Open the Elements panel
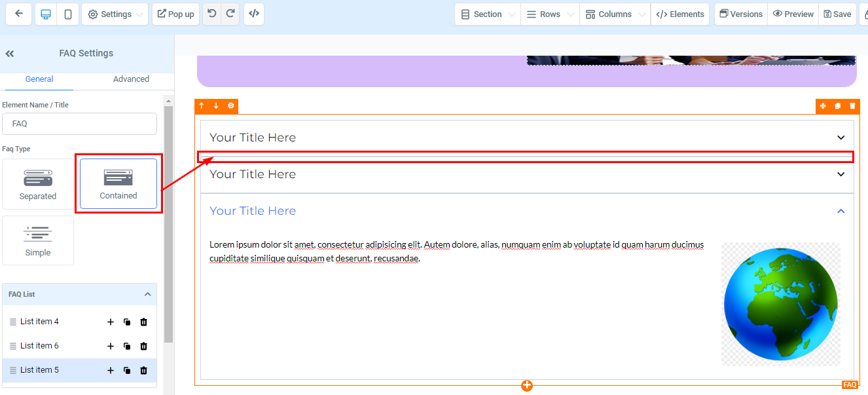 pyautogui.click(x=680, y=14)
